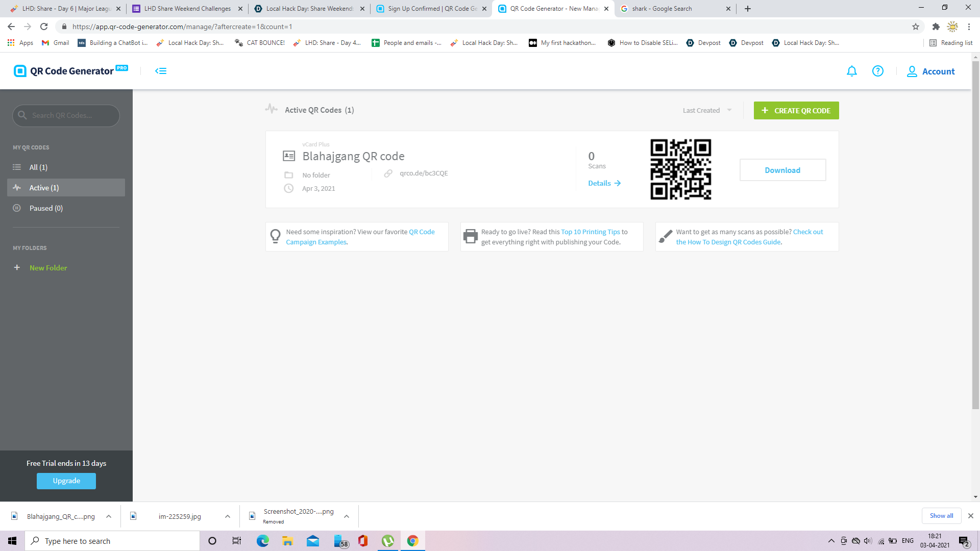Reload the page
The width and height of the screenshot is (980, 551).
[x=44, y=27]
